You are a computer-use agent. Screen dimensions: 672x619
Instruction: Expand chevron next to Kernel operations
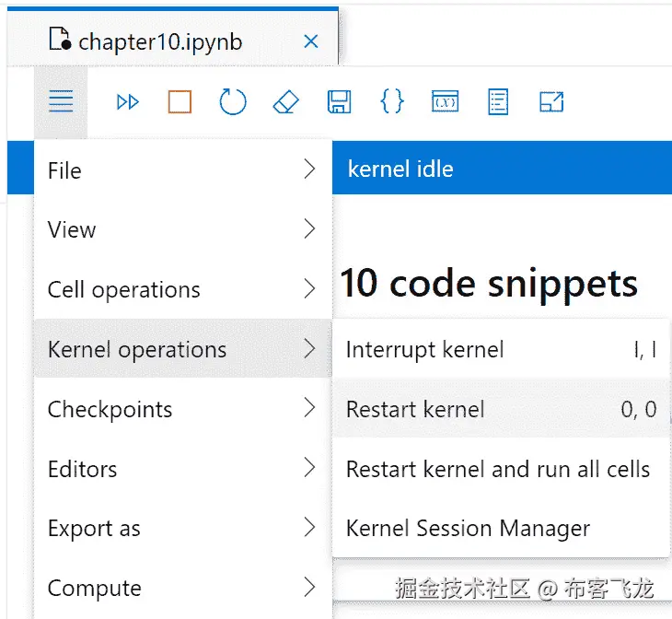click(x=310, y=348)
